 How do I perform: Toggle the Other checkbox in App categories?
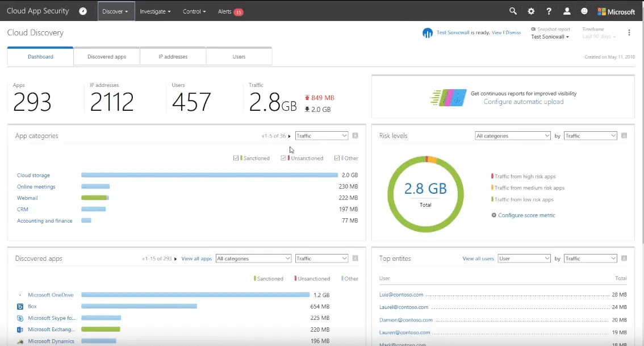coord(337,158)
